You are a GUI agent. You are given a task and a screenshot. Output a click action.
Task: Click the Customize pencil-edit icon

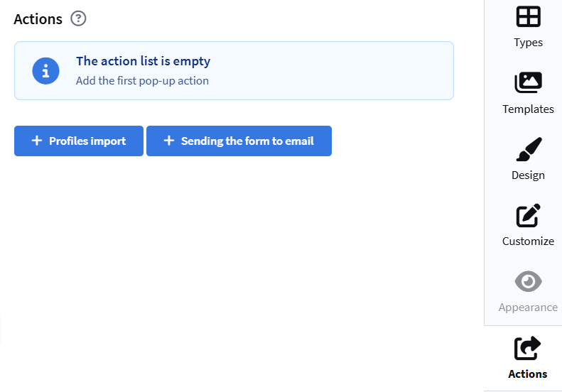pyautogui.click(x=528, y=215)
